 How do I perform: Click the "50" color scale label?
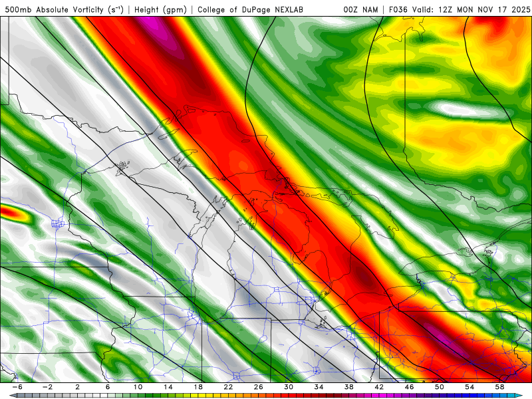(x=440, y=387)
